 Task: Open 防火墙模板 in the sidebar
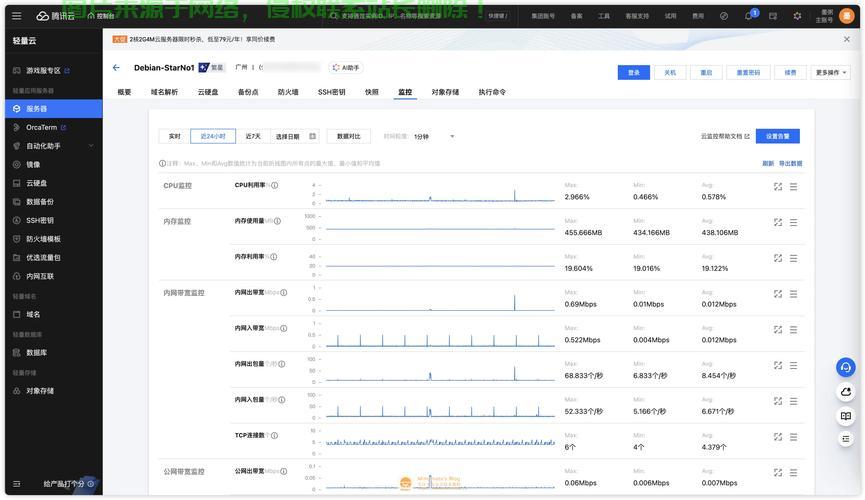pyautogui.click(x=54, y=239)
